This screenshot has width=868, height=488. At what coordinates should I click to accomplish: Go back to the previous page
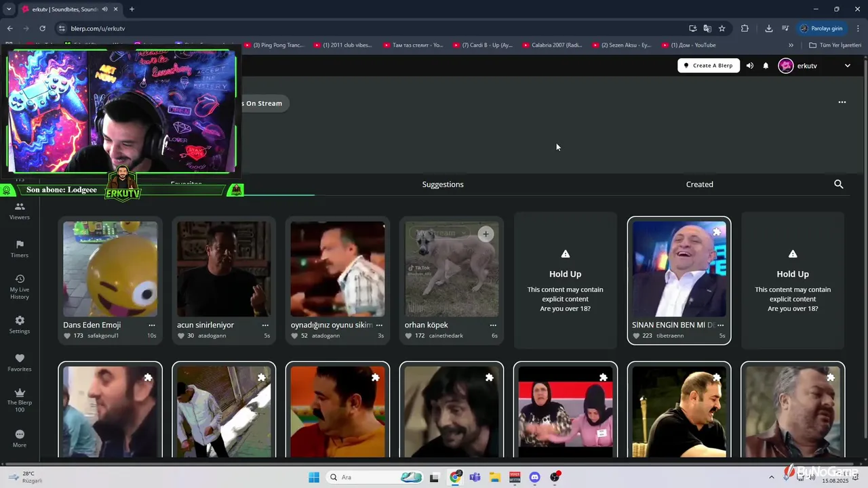point(9,28)
